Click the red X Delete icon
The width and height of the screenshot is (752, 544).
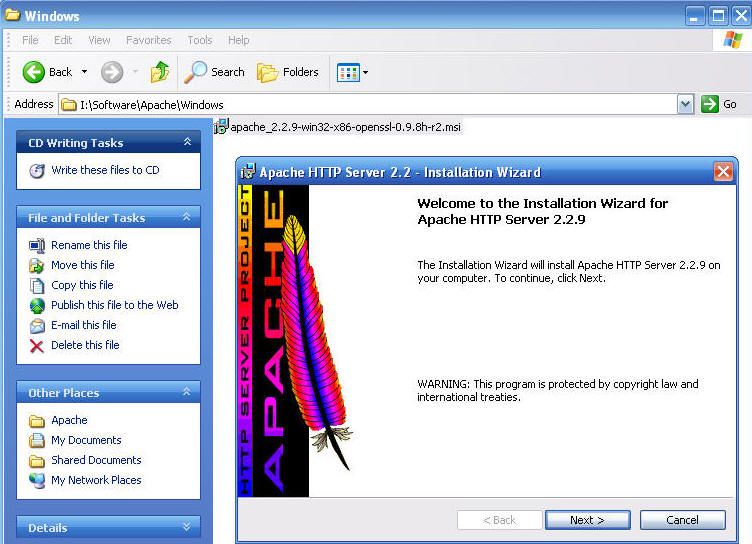coord(37,346)
